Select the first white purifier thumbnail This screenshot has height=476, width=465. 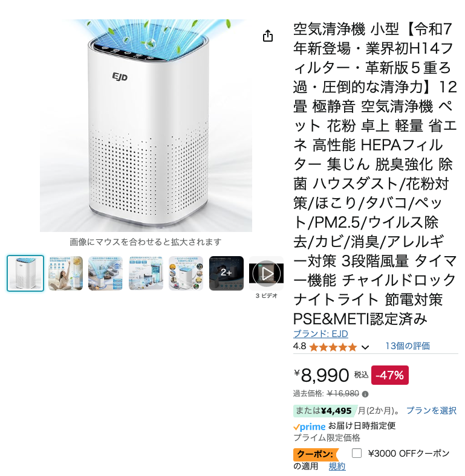(25, 273)
